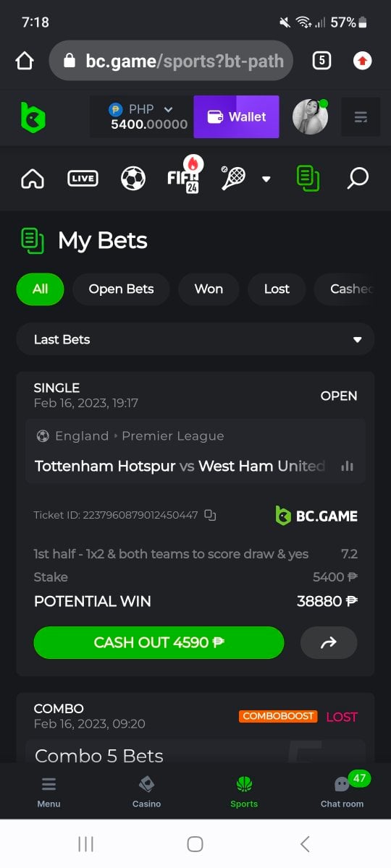Open the purple Wallet button

[x=236, y=116]
